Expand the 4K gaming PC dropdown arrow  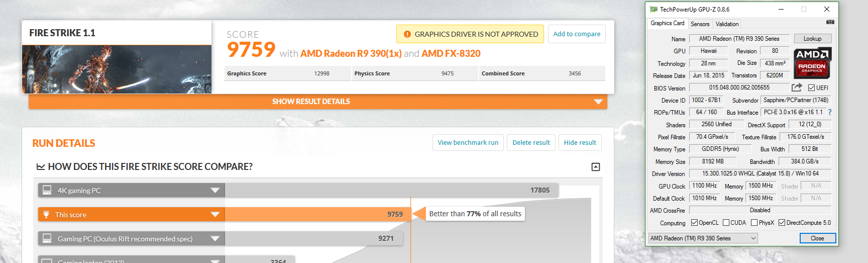click(x=215, y=191)
